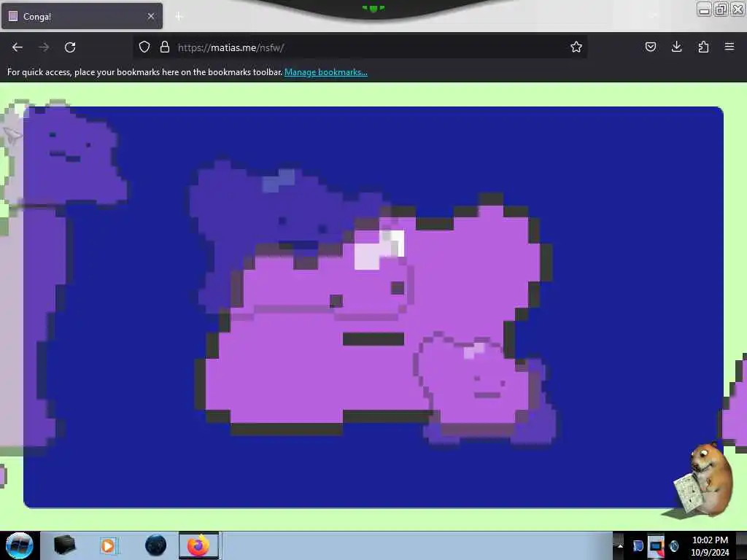Screen dimensions: 747x560
Task: Open the media player taskbar icon
Action: pos(108,545)
